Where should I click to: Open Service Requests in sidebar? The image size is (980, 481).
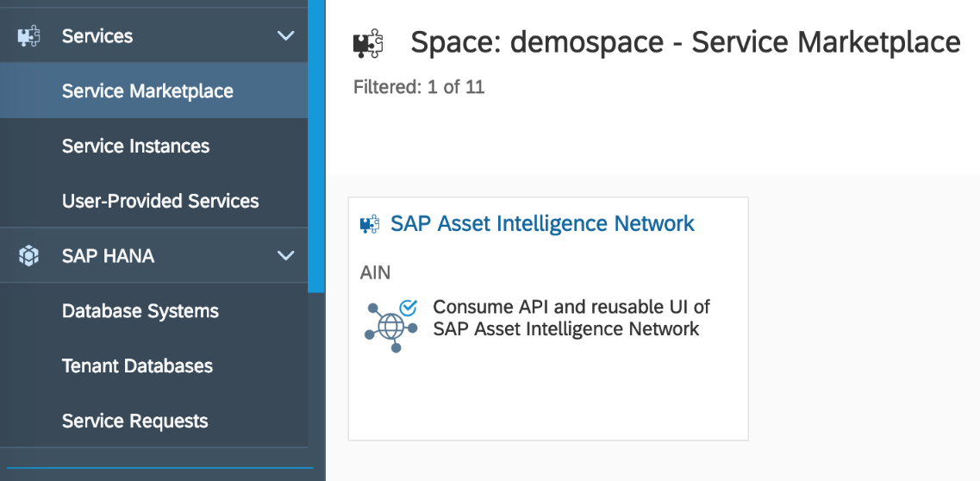tap(134, 422)
